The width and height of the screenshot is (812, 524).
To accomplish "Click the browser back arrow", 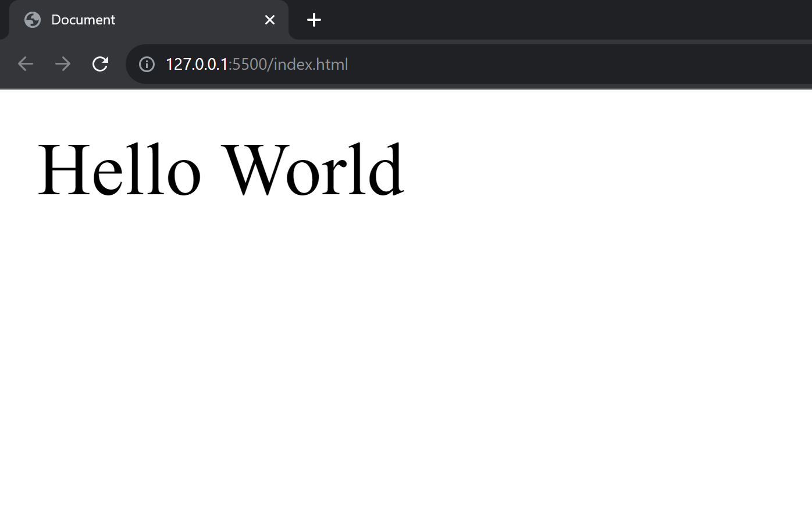I will tap(26, 64).
